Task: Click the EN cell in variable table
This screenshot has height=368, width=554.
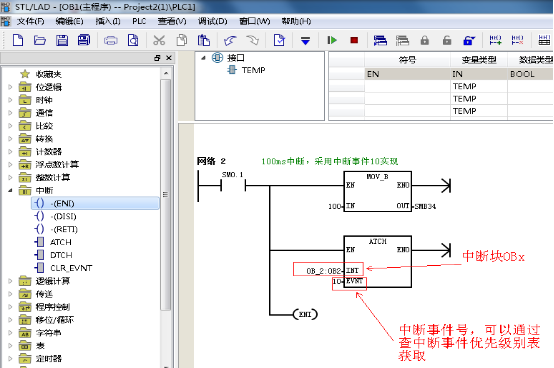Action: pos(407,74)
